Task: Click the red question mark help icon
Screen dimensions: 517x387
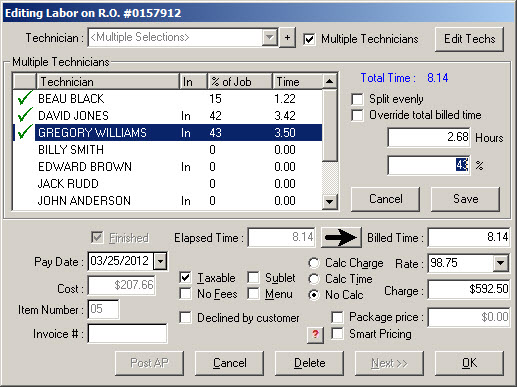Action: pos(315,334)
